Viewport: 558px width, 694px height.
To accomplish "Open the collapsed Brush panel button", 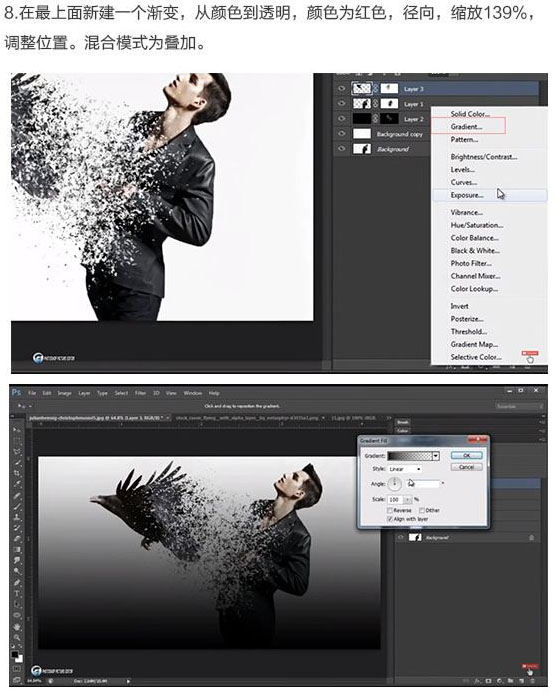I will click(x=402, y=423).
